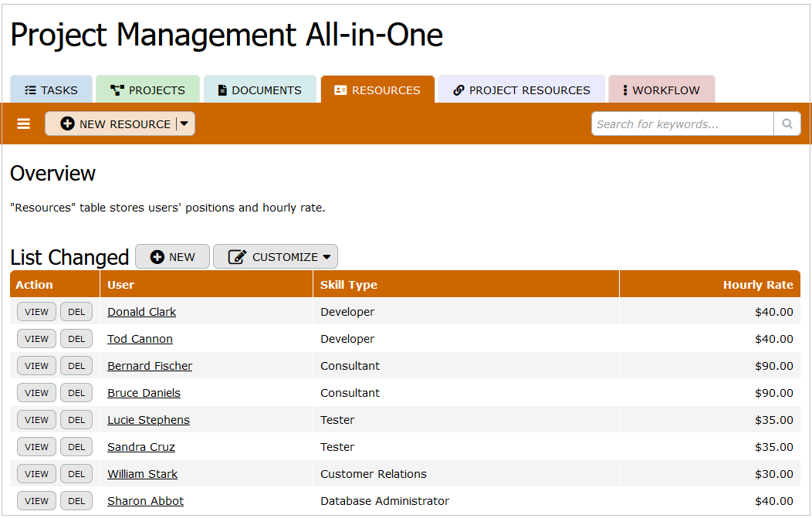Viewport: 812px width, 518px height.
Task: View Donald Clark's resource record
Action: [x=36, y=312]
